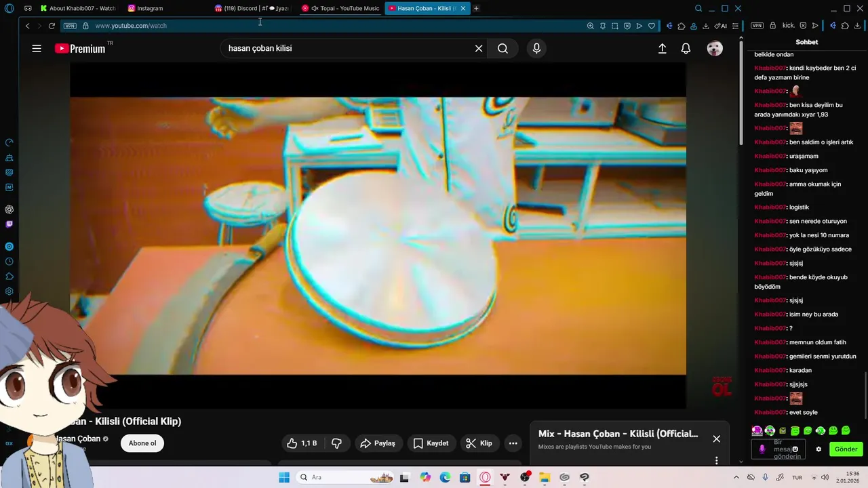Switch to the Discord tab

(251, 8)
